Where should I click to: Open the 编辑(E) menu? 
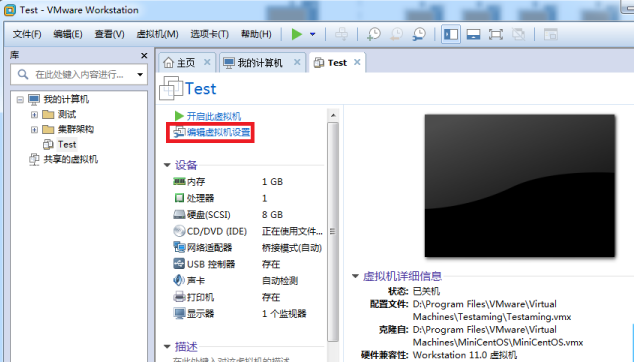(68, 34)
